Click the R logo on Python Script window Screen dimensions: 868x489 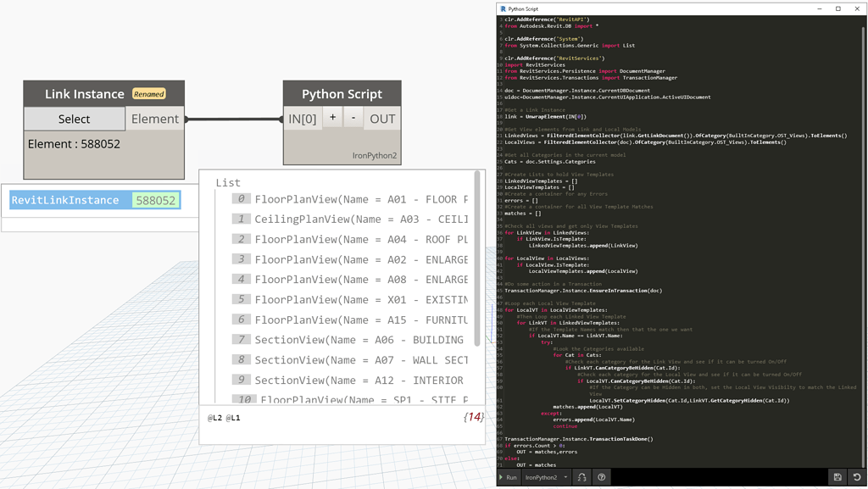coord(502,8)
